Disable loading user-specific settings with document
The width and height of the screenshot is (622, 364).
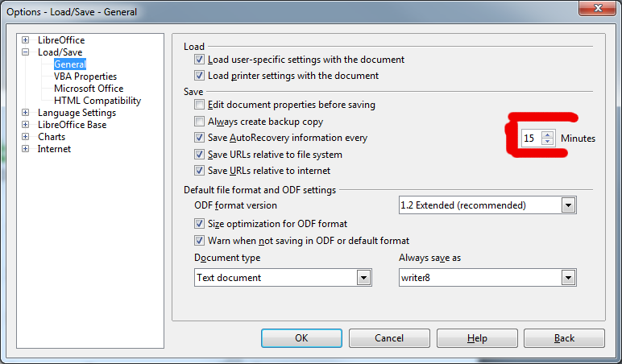pyautogui.click(x=199, y=60)
